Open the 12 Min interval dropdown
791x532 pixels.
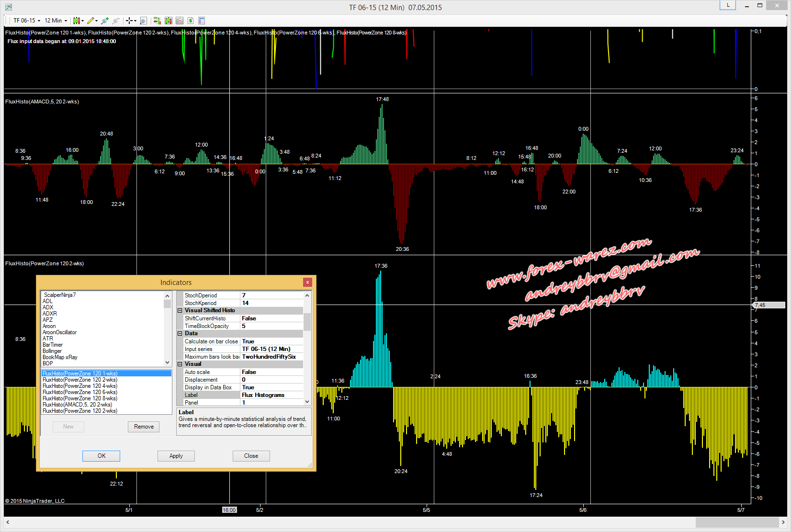[x=56, y=21]
